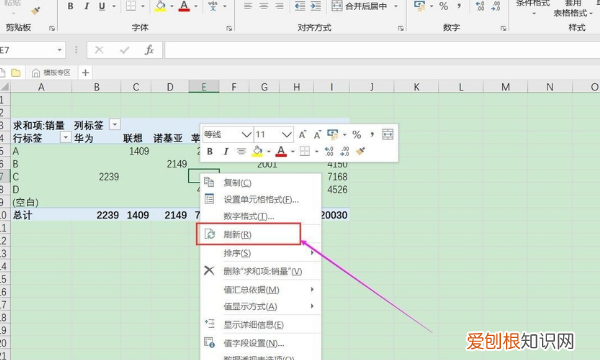Viewport: 600px width, 360px height.
Task: Decrease indent in the ribbon
Action: pos(300,6)
